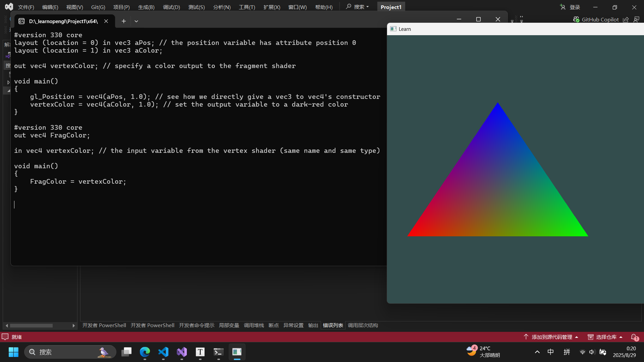Open Visual Studio Code from the taskbar
The image size is (644, 362).
(x=163, y=352)
